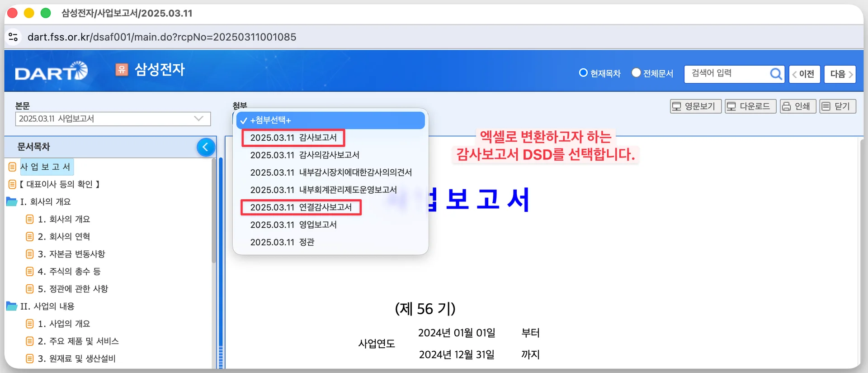The width and height of the screenshot is (868, 373).
Task: Open 3. 자본금 변동사항 in document tree
Action: point(71,254)
